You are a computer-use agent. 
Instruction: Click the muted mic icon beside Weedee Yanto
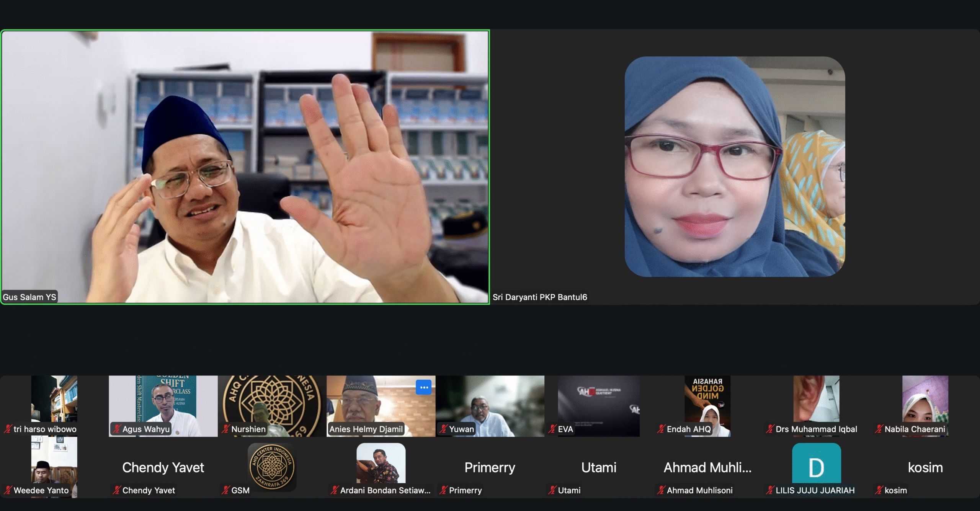point(8,490)
